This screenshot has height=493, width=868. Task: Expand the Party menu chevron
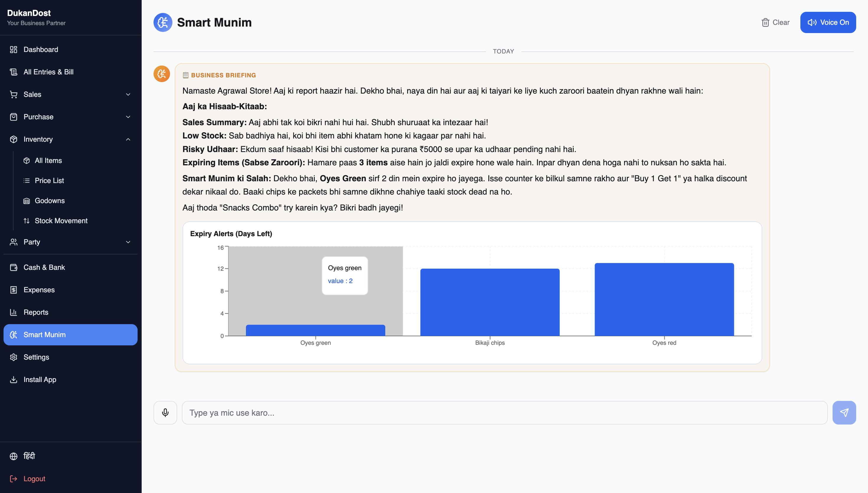tap(128, 242)
